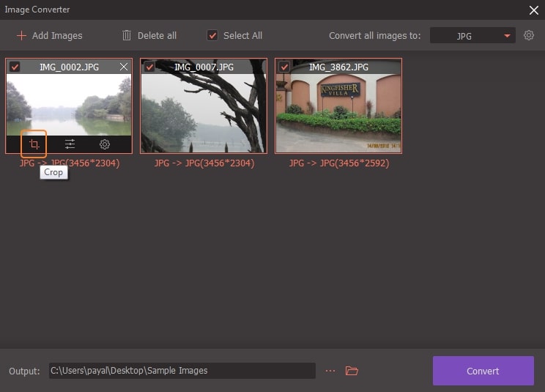The width and height of the screenshot is (545, 392).
Task: Browse output path with the three dots icon
Action: pos(330,371)
